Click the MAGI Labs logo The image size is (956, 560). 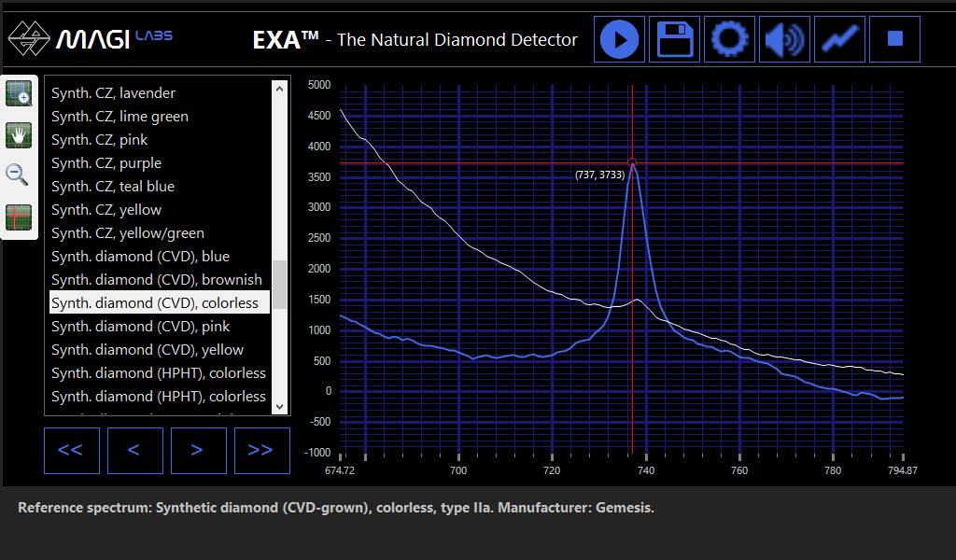coord(91,38)
